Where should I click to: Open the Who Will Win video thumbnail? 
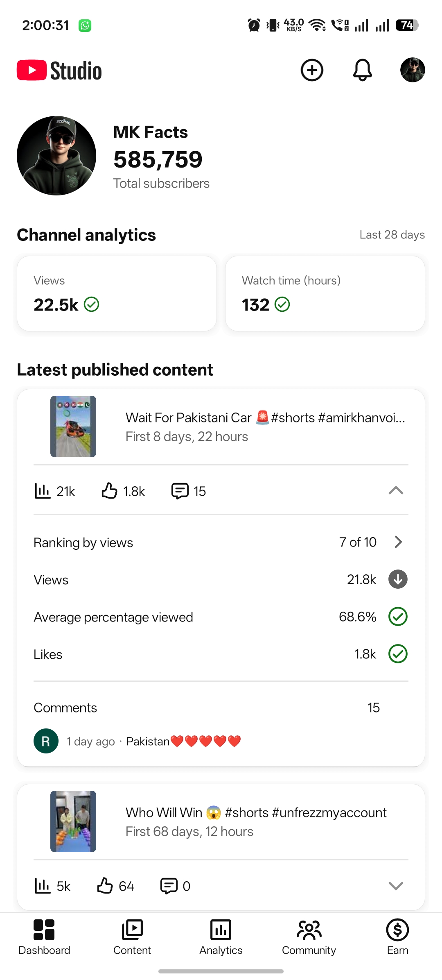(73, 821)
